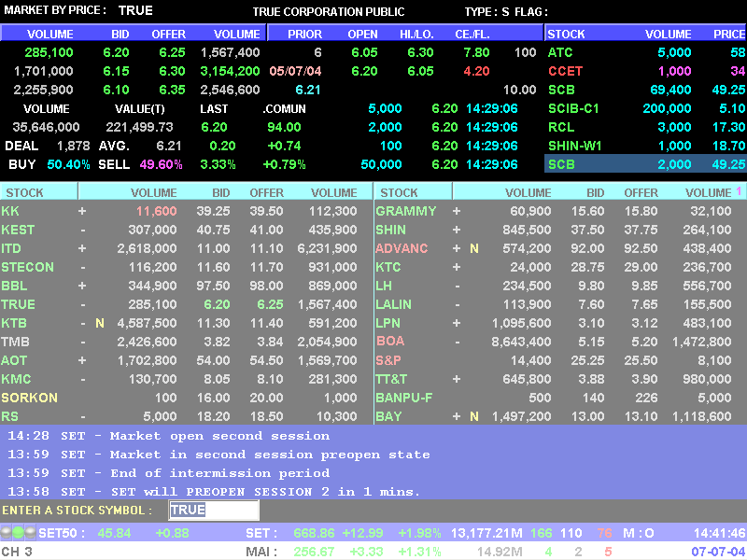Select the LALIN stock symbol
The image size is (747, 560).
point(393,304)
